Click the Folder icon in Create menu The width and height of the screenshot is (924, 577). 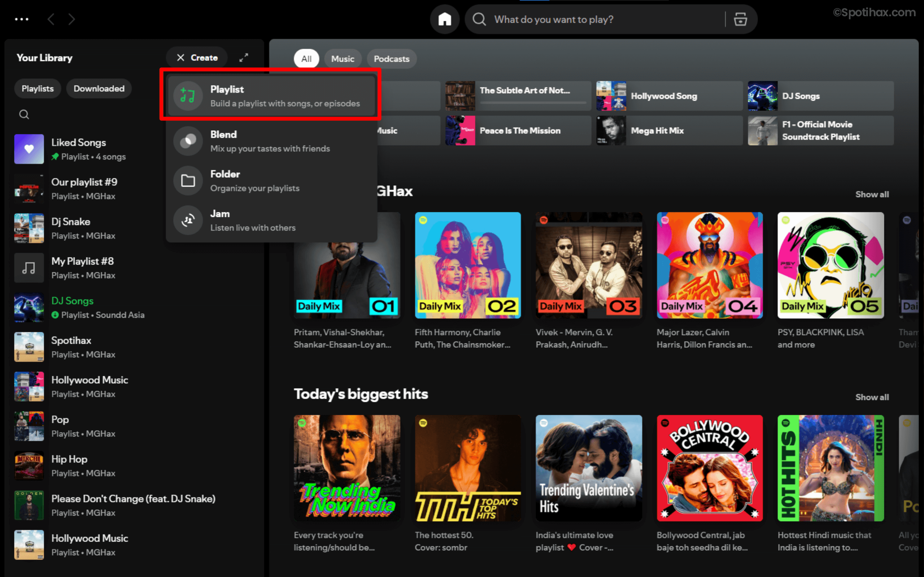click(188, 181)
